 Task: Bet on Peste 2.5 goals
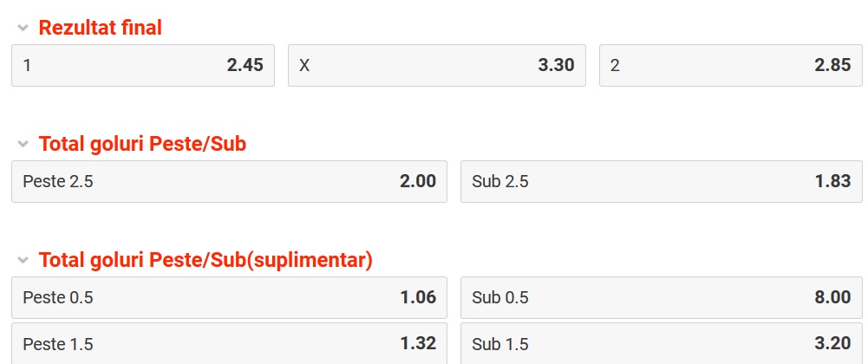pos(229,181)
